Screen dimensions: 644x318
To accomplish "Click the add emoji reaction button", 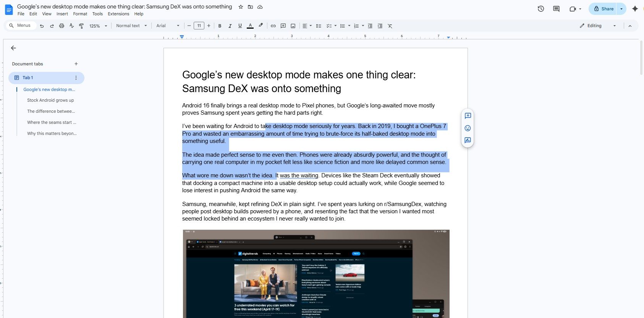I will point(468,128).
